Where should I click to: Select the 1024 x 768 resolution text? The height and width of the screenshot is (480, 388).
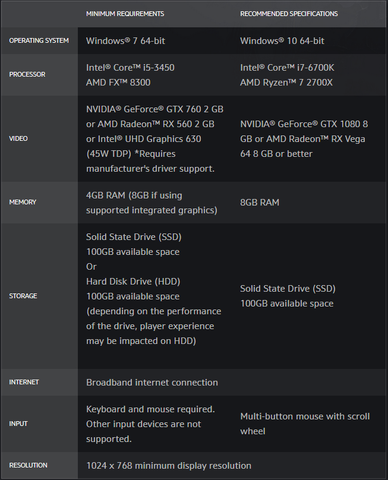coord(169,466)
